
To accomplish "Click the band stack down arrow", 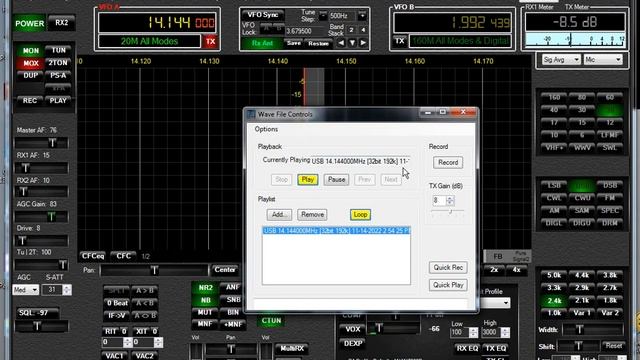I will tap(352, 43).
